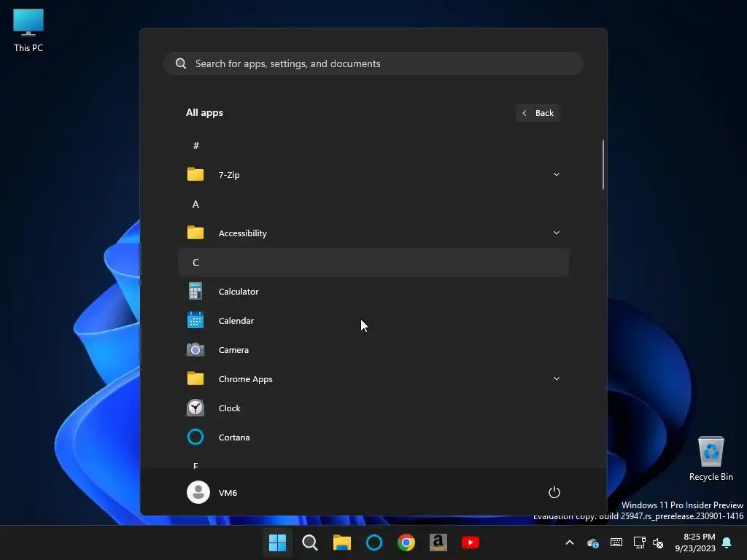Click the muted volume tray icon

[658, 542]
